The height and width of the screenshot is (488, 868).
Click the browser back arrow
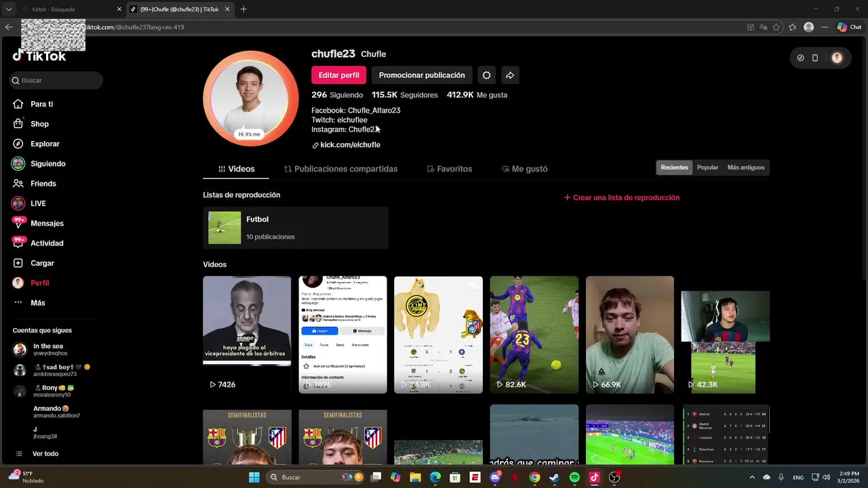[8, 27]
